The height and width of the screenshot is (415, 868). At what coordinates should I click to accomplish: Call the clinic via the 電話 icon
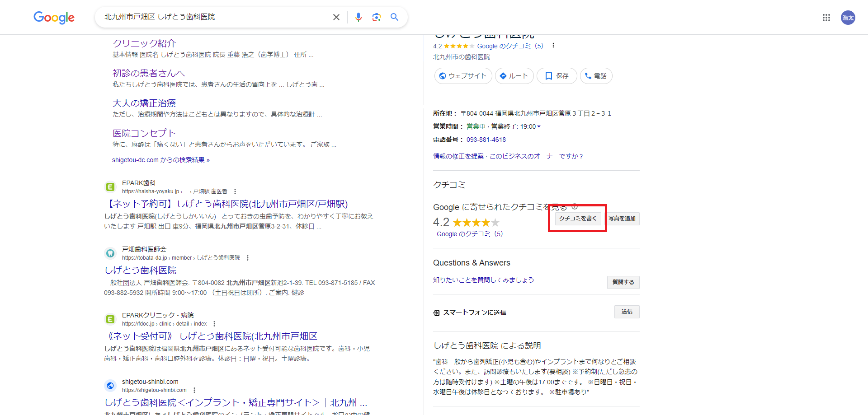tap(587, 76)
